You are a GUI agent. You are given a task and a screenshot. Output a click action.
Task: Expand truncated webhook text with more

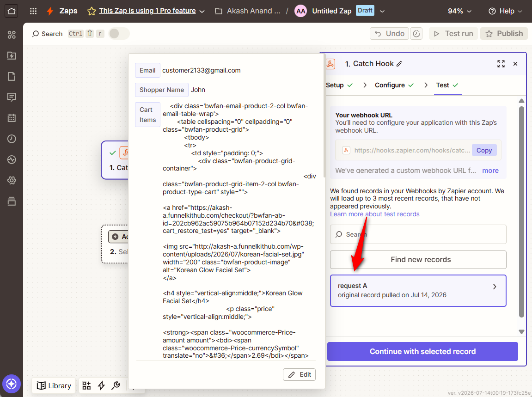tap(490, 171)
